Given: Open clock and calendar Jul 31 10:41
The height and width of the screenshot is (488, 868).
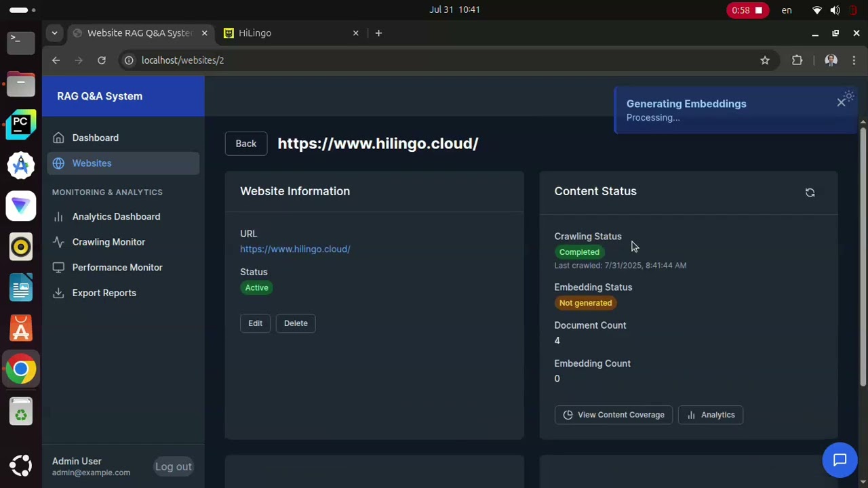Looking at the screenshot, I should click(454, 9).
